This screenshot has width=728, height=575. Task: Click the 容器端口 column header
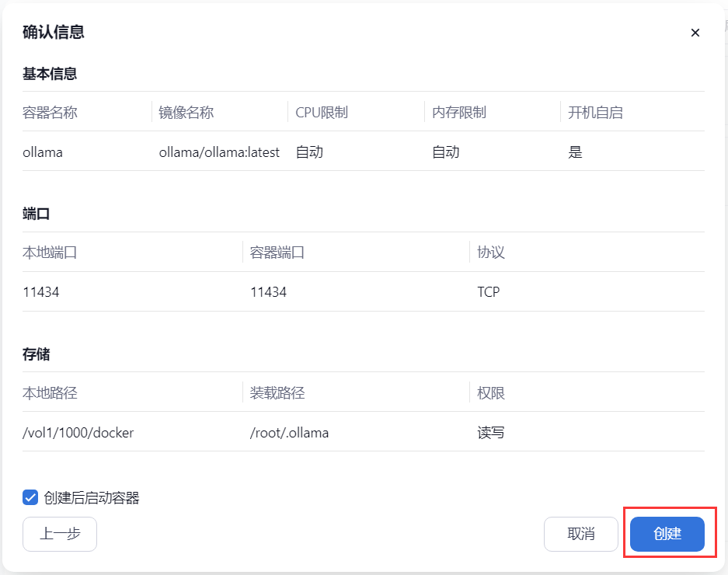point(277,253)
